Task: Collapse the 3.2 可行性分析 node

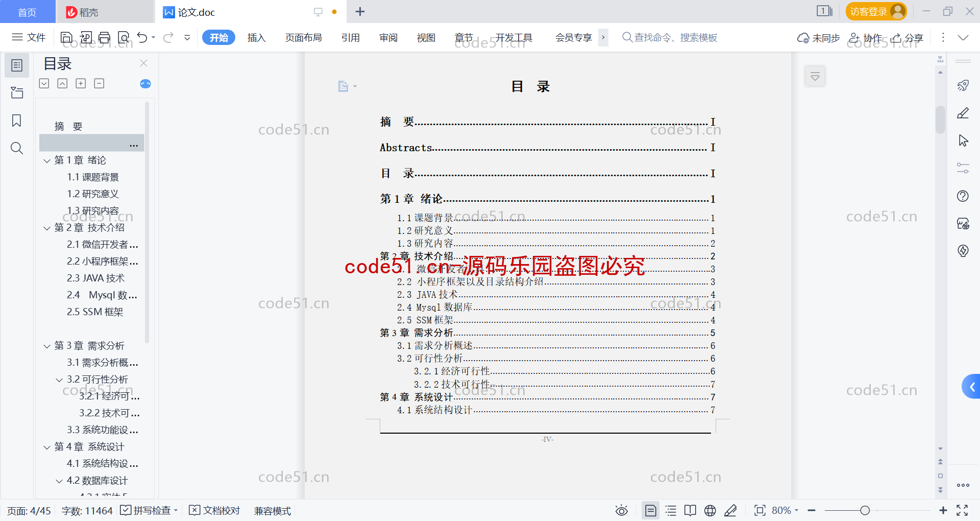Action: [x=59, y=380]
